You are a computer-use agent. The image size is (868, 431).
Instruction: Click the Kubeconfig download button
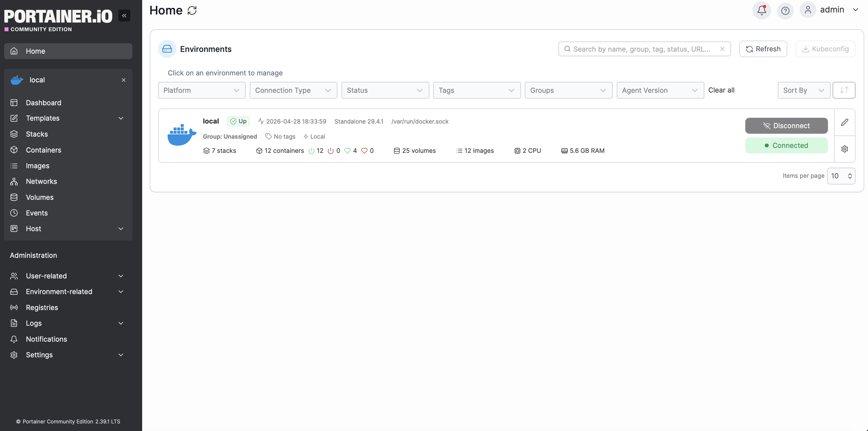(x=825, y=49)
